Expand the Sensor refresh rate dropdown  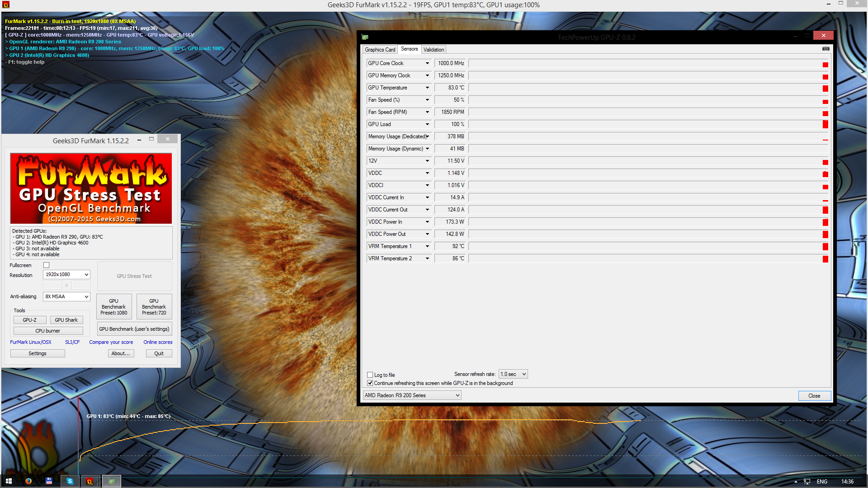[x=513, y=374]
